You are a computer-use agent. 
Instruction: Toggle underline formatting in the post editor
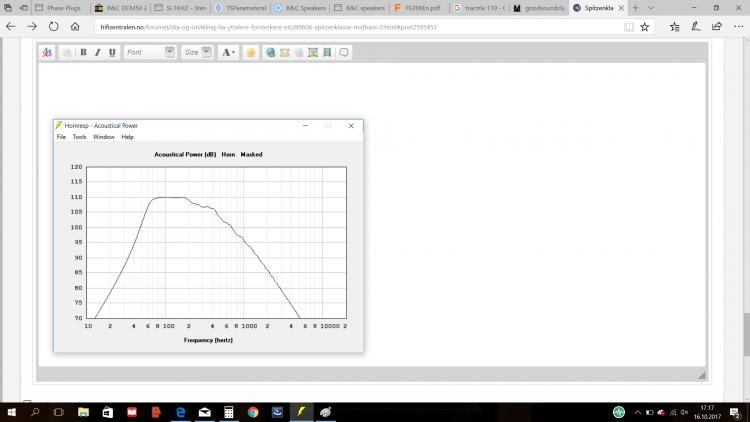(112, 52)
